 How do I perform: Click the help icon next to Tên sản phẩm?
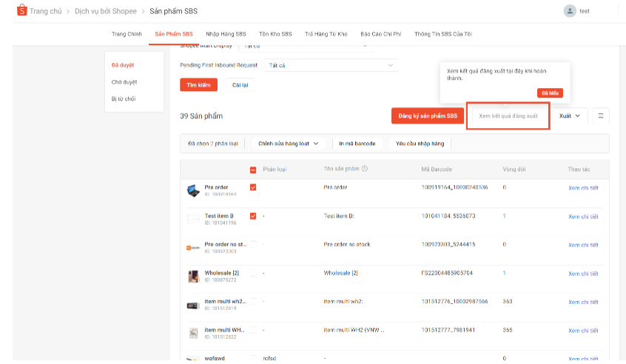click(365, 169)
